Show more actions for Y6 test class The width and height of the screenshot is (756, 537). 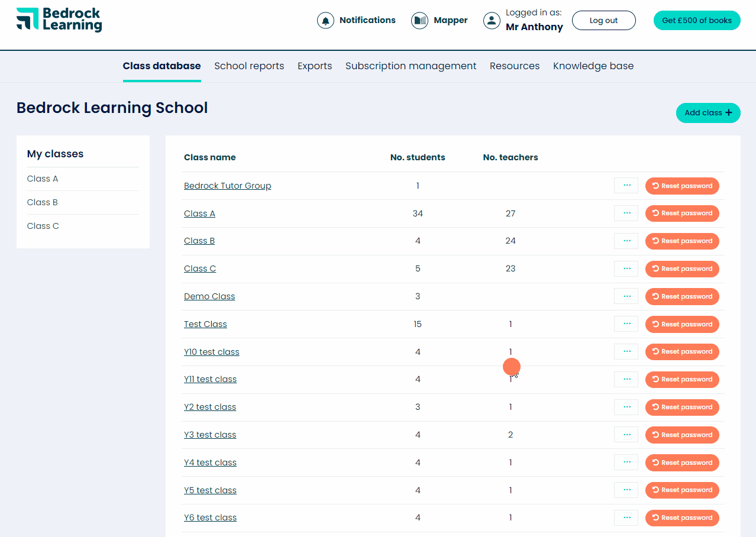pyautogui.click(x=626, y=517)
